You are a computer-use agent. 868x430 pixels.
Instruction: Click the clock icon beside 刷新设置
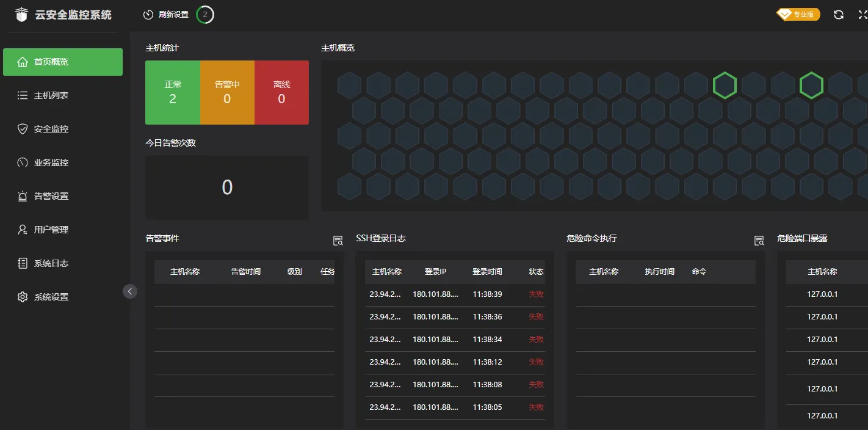click(148, 15)
